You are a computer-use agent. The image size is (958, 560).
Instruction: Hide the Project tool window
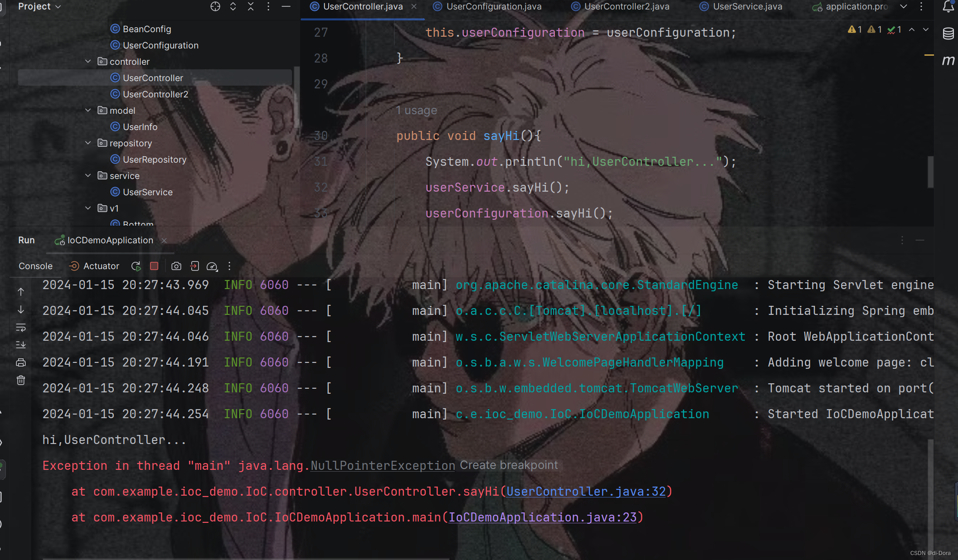(286, 6)
